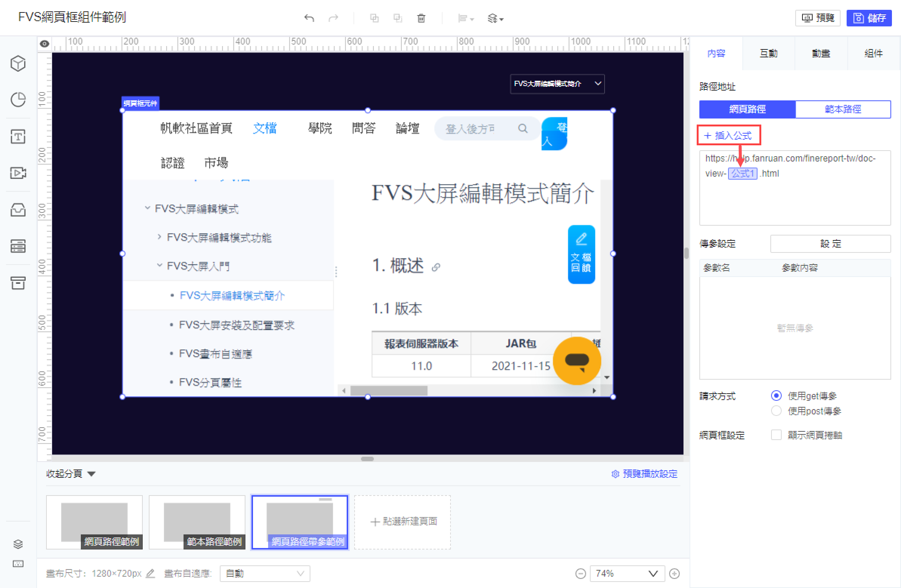
Task: Switch to 範本路徑 path tab
Action: (x=843, y=109)
